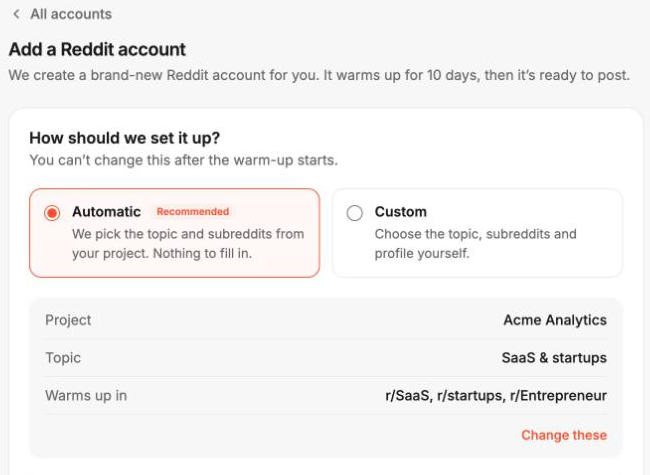The height and width of the screenshot is (475, 650).
Task: Click the Topic row label
Action: (63, 358)
